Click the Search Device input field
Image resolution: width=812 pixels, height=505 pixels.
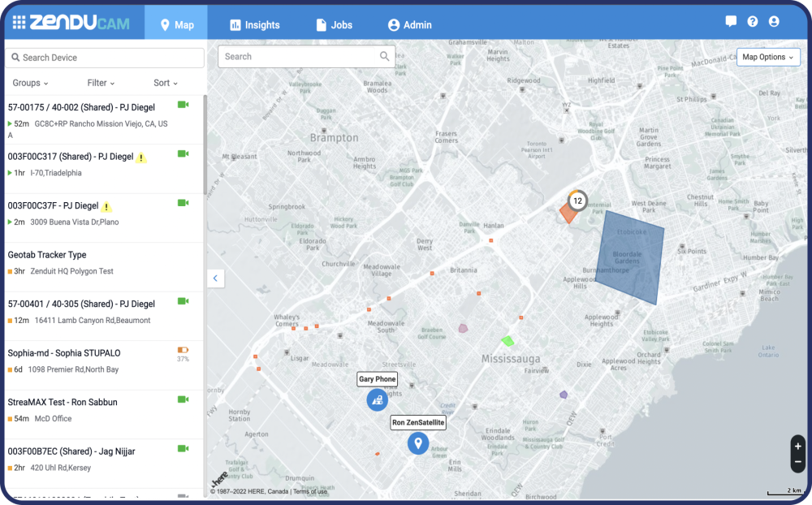pos(104,58)
